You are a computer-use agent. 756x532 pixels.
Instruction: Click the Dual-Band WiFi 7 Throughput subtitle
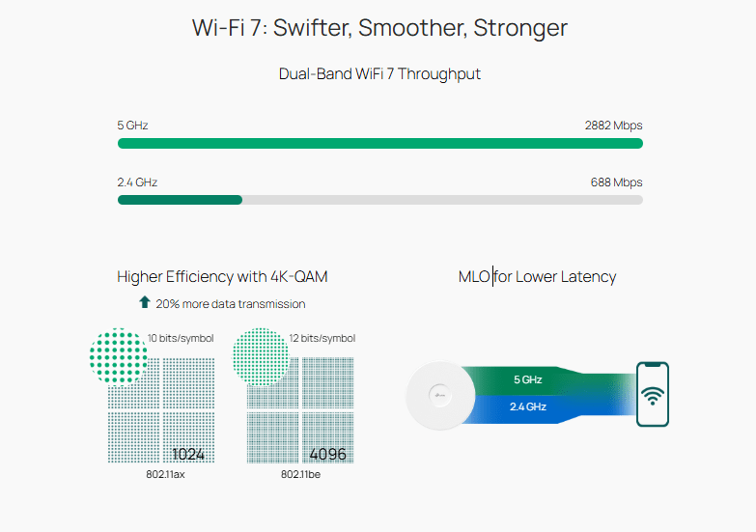pyautogui.click(x=379, y=73)
